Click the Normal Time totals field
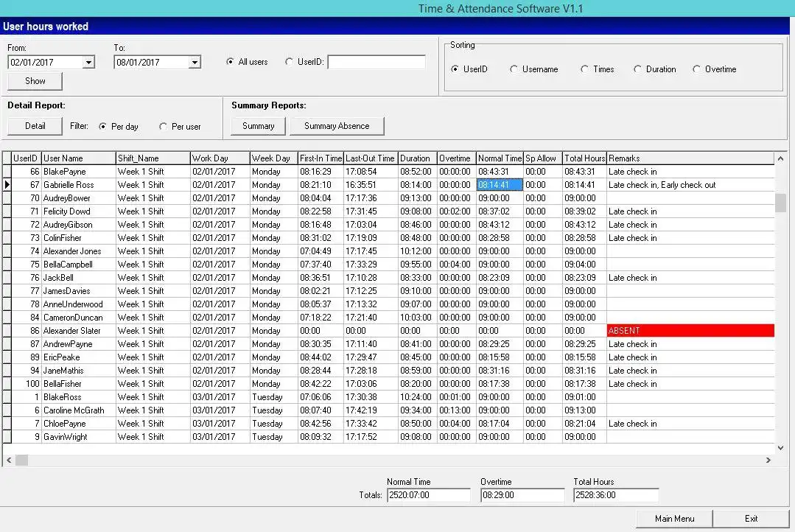 click(428, 495)
